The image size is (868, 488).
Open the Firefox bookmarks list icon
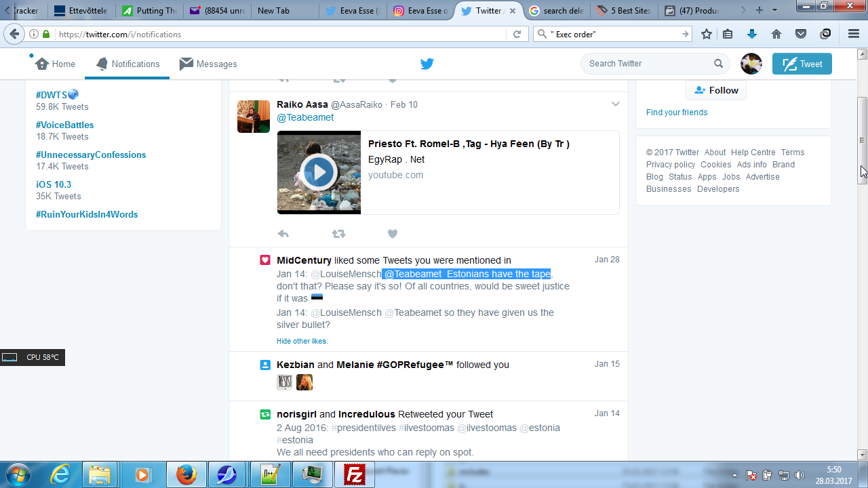(x=728, y=34)
